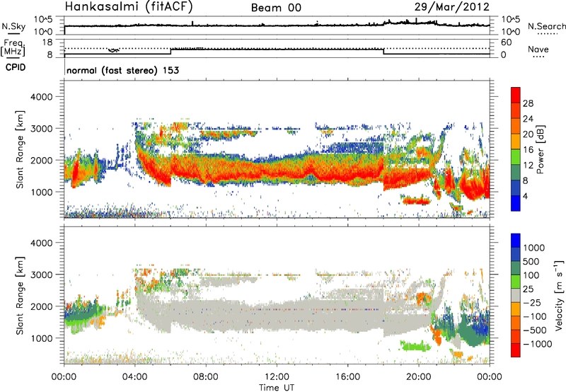Select the 20:00 time tick label

(419, 377)
